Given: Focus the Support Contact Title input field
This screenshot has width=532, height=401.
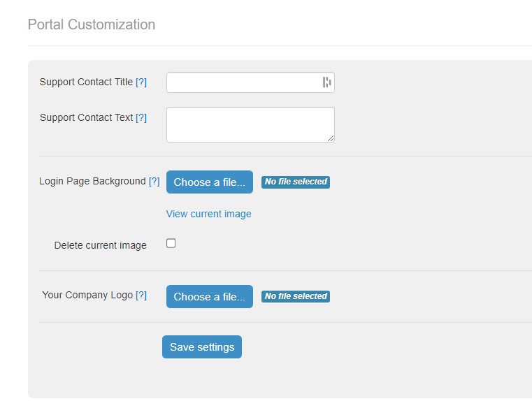Looking at the screenshot, I should 250,82.
